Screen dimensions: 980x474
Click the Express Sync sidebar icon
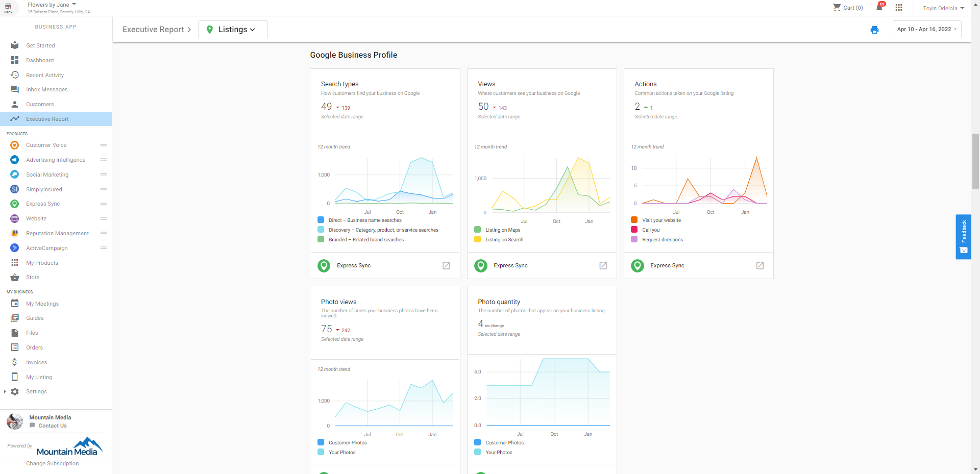[15, 204]
